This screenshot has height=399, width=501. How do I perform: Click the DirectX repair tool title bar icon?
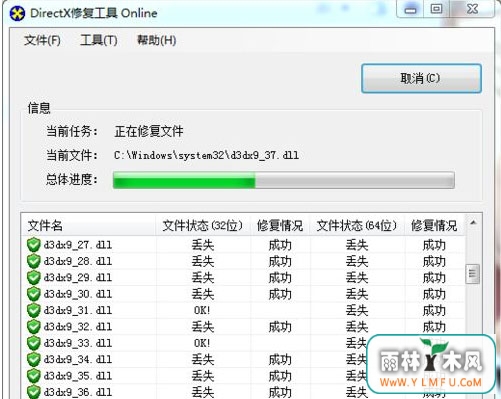click(x=17, y=13)
